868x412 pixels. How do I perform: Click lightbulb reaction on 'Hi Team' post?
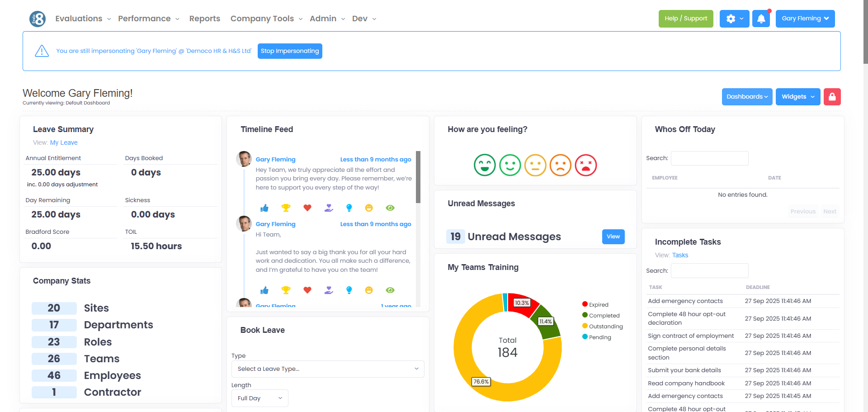coord(349,290)
